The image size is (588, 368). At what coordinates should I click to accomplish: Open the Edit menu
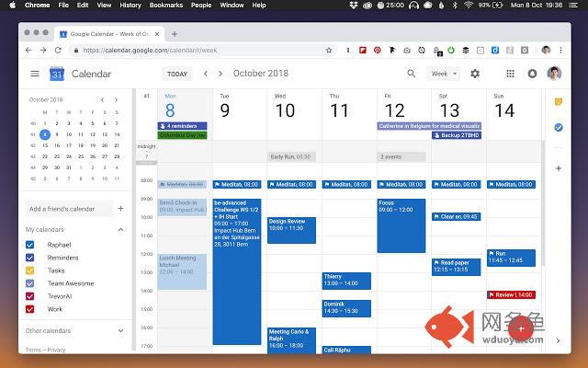click(x=83, y=6)
